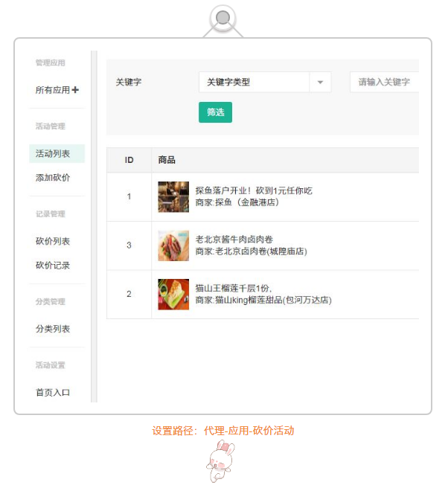Select 活动列表 in the sidebar
This screenshot has height=485, width=448.
[x=57, y=153]
